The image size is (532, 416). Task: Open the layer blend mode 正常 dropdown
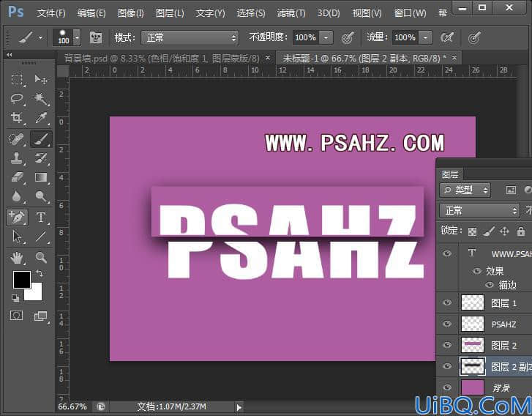[480, 211]
